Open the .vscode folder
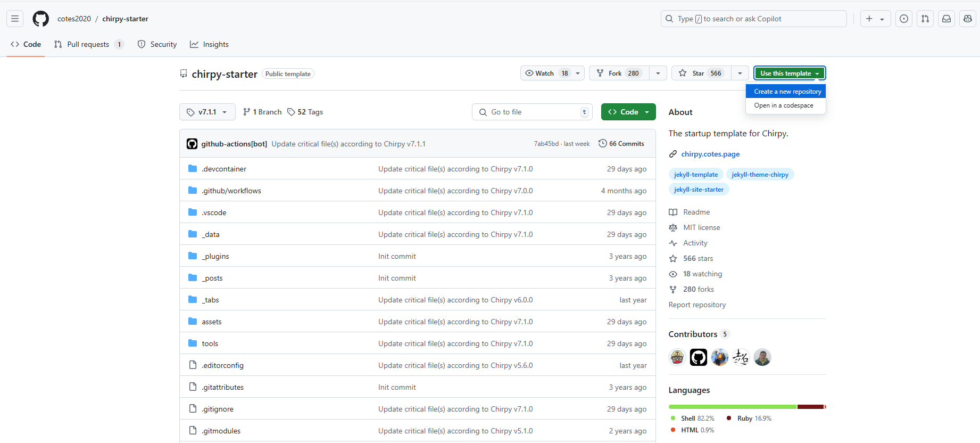This screenshot has width=980, height=443. tap(214, 212)
